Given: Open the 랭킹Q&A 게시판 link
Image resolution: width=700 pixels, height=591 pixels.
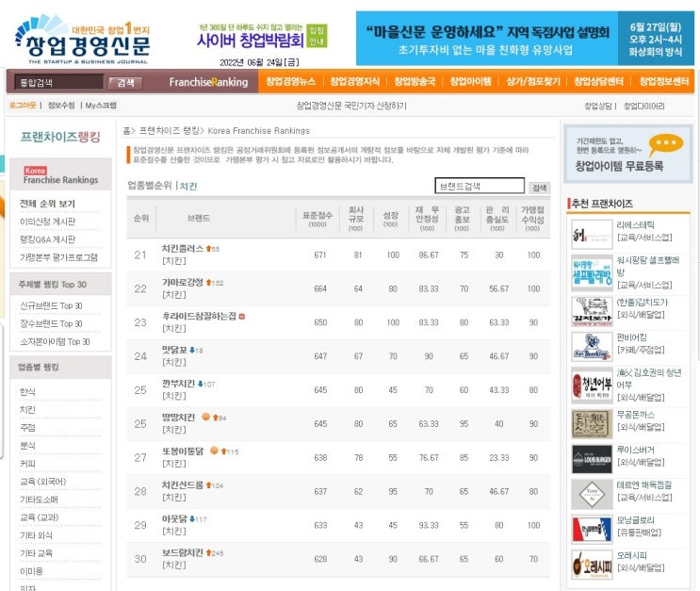Looking at the screenshot, I should [x=47, y=239].
